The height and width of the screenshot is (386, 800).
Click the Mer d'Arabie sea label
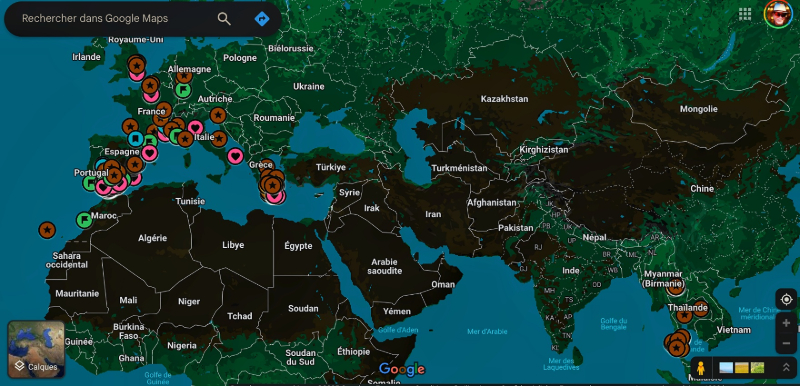coord(487,331)
